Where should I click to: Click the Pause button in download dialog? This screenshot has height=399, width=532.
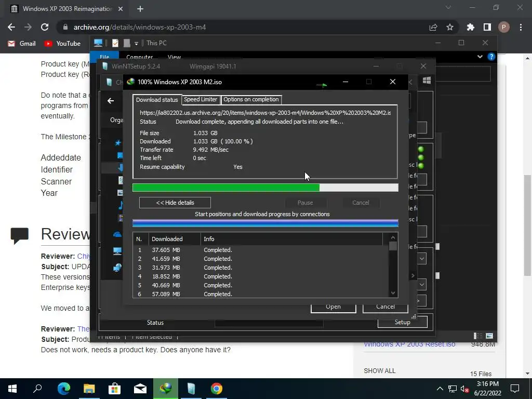(305, 203)
